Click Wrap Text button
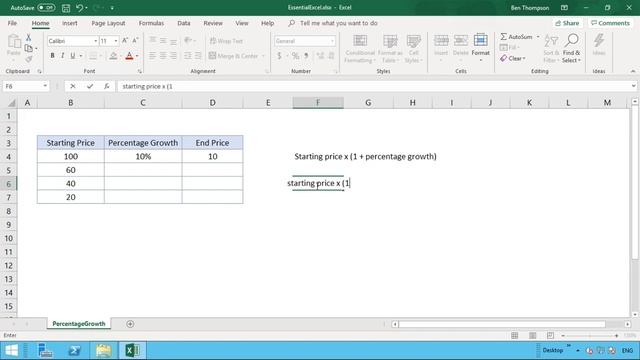 pos(226,41)
